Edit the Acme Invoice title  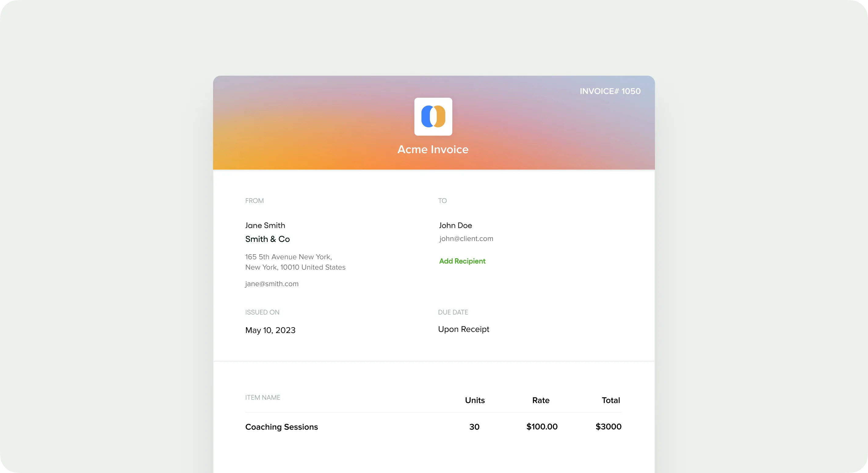pyautogui.click(x=433, y=149)
